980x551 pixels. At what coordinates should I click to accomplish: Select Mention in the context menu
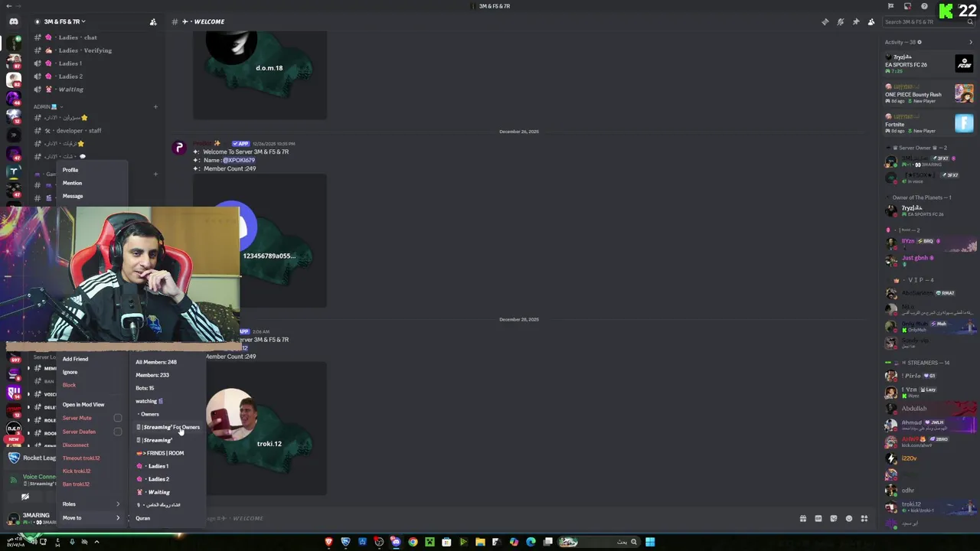(x=72, y=183)
